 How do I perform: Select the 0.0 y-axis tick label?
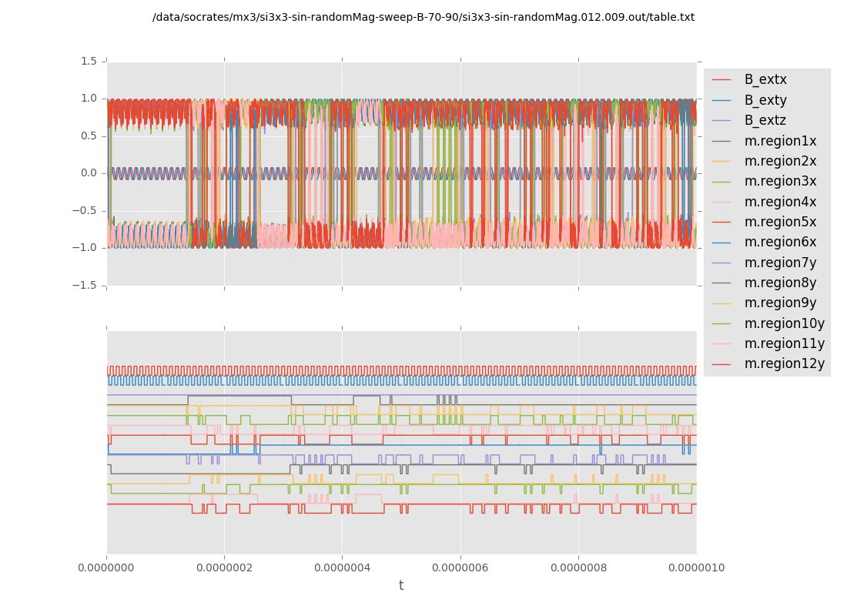(x=89, y=172)
